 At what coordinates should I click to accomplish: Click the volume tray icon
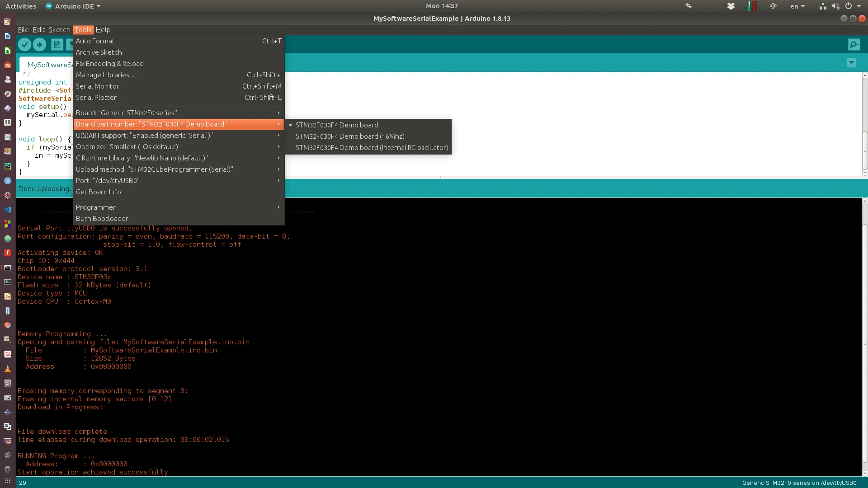point(835,6)
